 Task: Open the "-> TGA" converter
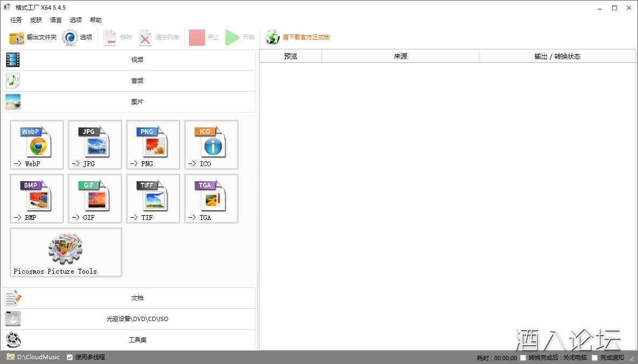coord(211,198)
